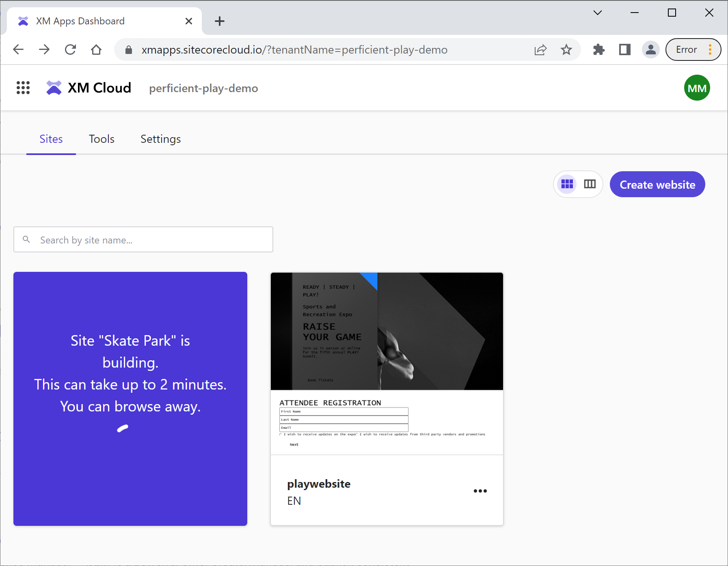Open Chrome's three-dot menu next to Error

pyautogui.click(x=710, y=49)
